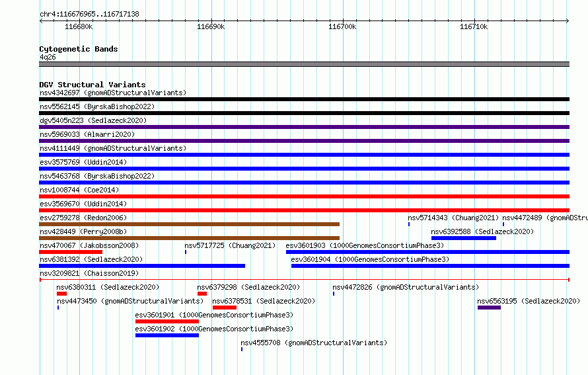Select blue bar under esv3601903
The width and height of the screenshot is (588, 375).
[428, 252]
